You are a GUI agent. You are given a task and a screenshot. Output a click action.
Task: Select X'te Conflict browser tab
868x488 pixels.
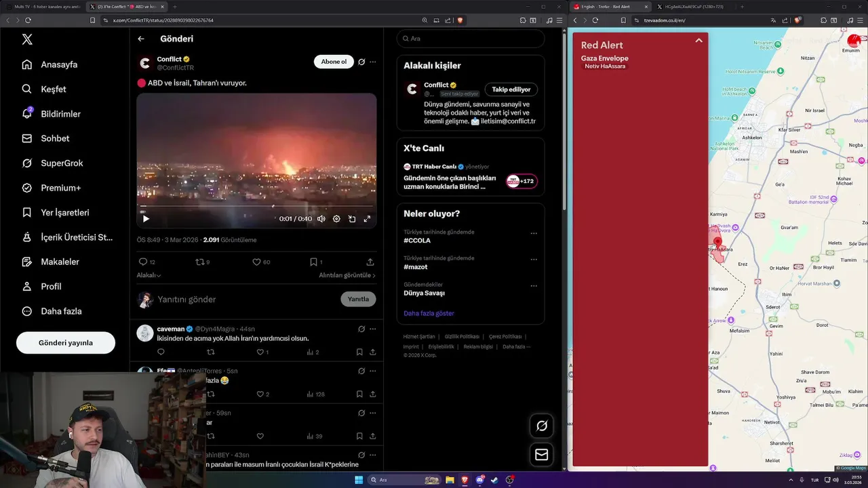point(127,6)
